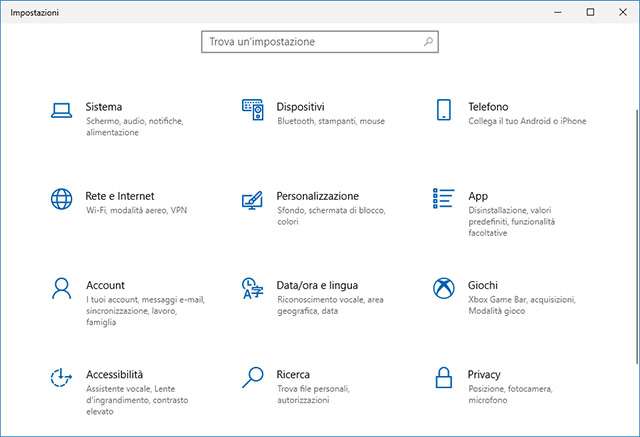Image resolution: width=640 pixels, height=437 pixels.
Task: Click the Rete e Internet globe icon
Action: [61, 199]
